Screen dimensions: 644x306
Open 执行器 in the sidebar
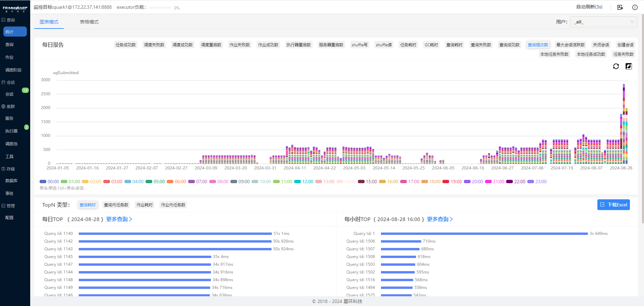click(x=11, y=131)
